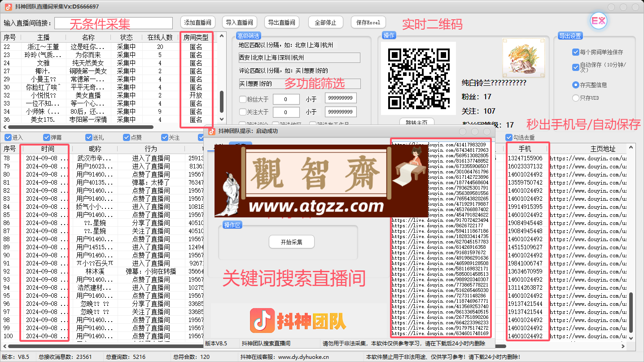Click the 主页地址 column header
Viewport: 644px width, 362px height.
click(603, 149)
